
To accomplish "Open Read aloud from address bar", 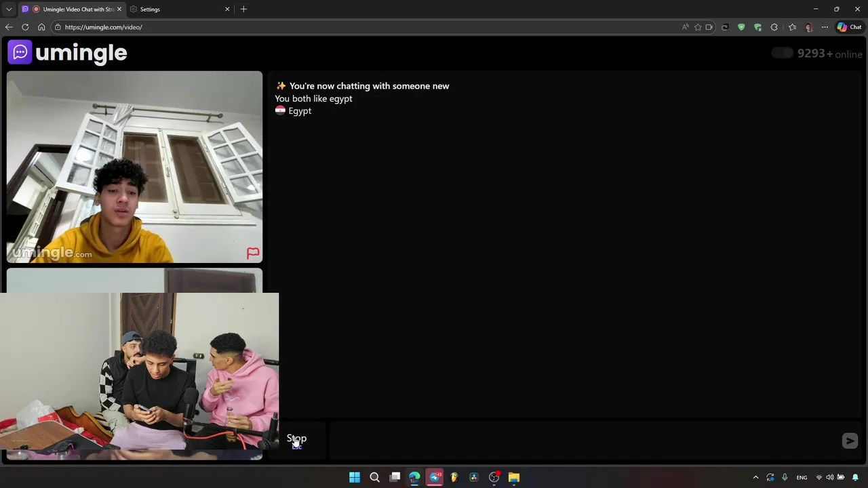I will click(686, 27).
